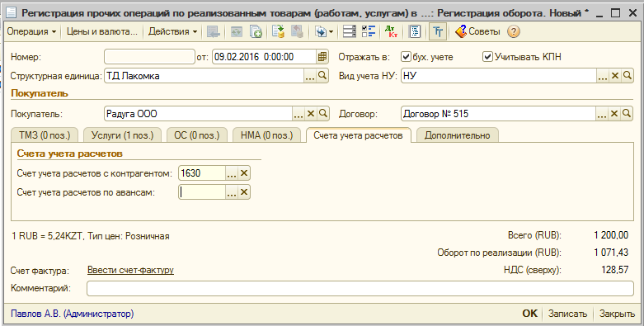Screen dimensions: 644x326
Task: Click account field showing 1630
Action: pos(202,173)
